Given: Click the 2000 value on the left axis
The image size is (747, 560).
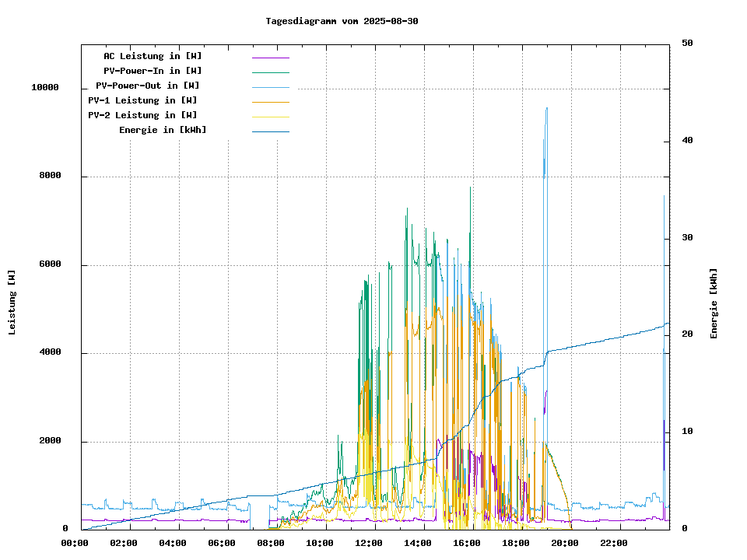Looking at the screenshot, I should [x=50, y=441].
